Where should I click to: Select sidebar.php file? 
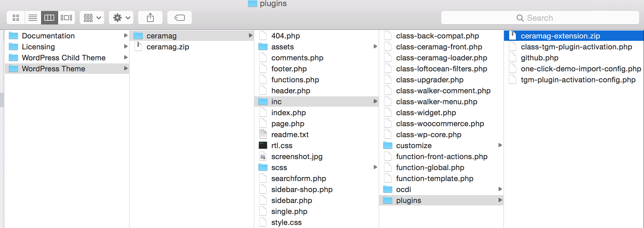(x=316, y=200)
